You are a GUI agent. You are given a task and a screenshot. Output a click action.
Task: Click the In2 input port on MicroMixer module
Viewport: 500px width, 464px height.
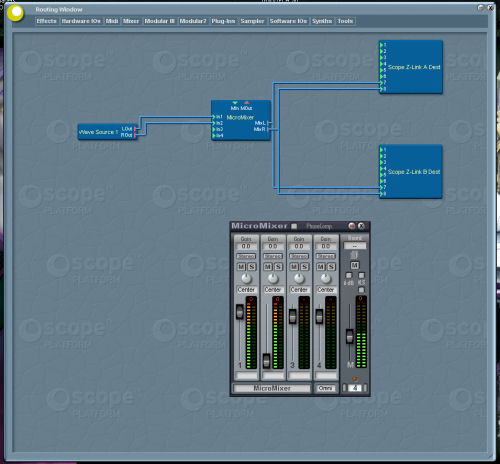(214, 123)
